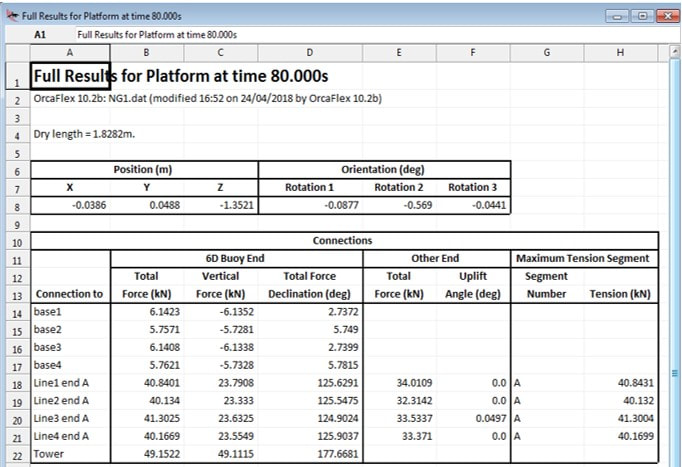Select the Dry length cell in row 4
Image resolution: width=682 pixels, height=467 pixels.
coord(70,134)
